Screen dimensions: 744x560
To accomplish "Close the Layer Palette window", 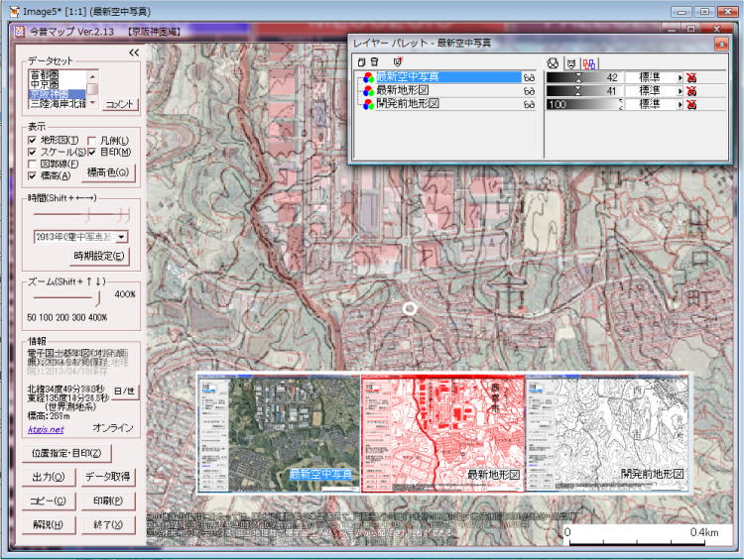I will 721,44.
